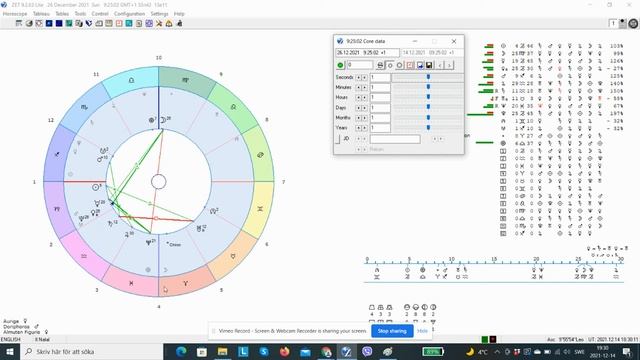This screenshot has height=360, width=640.
Task: Toggle the JD checkbox button
Action: pos(337,139)
